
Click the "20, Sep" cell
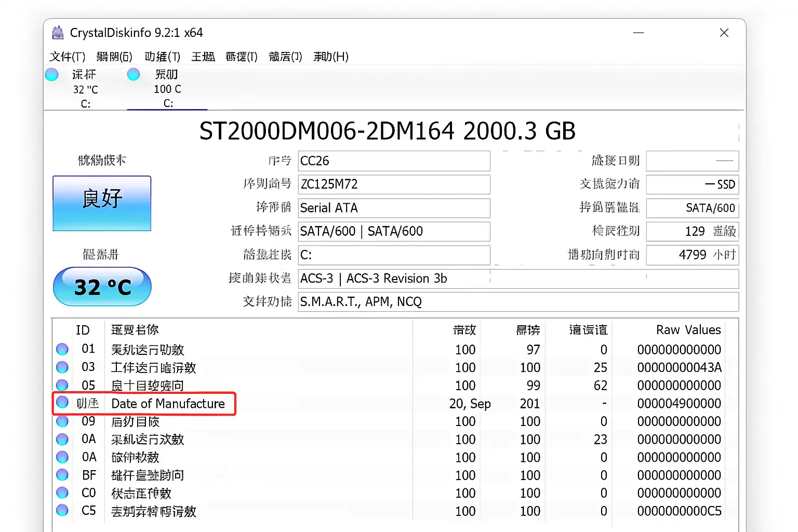[470, 404]
